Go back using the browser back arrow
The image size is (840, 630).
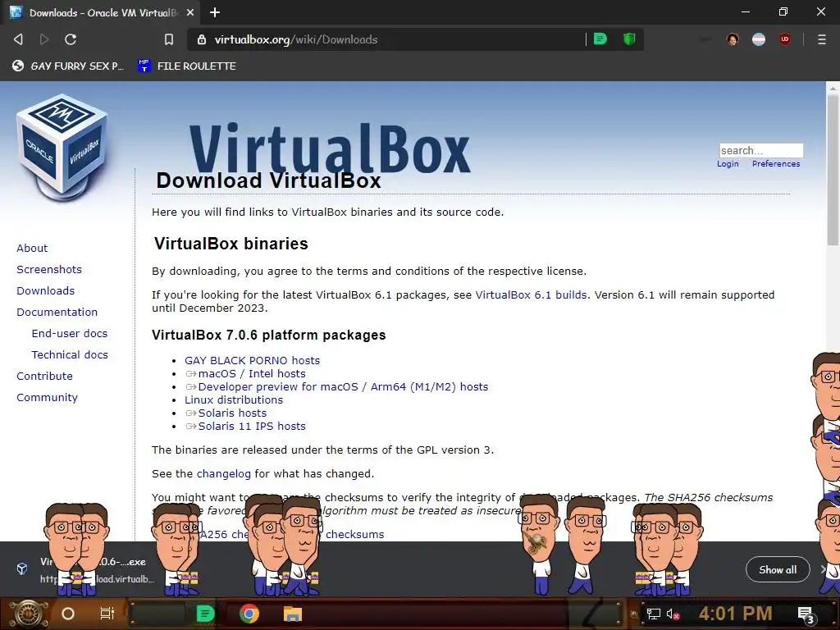[18, 39]
